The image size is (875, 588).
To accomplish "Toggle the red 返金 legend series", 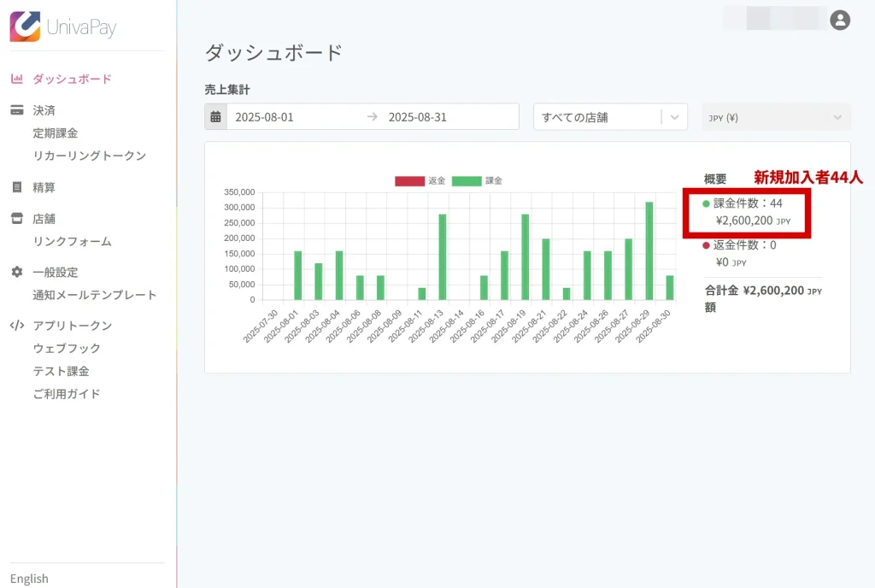I will point(409,181).
